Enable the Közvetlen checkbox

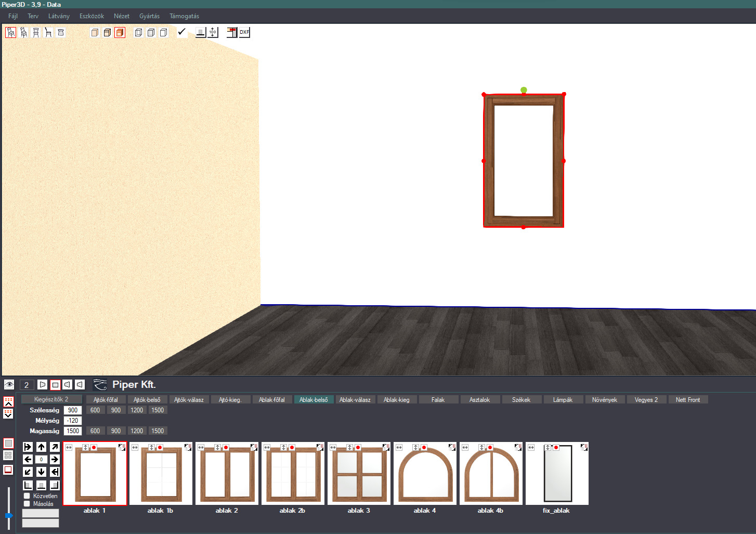point(27,496)
